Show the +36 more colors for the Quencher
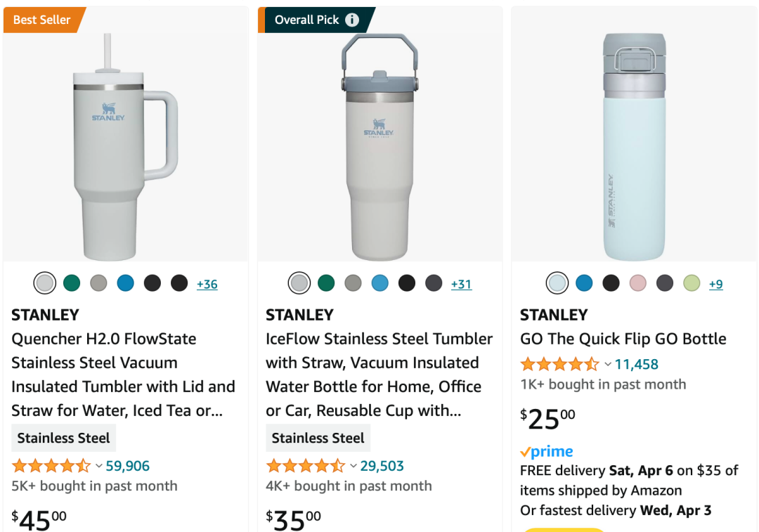 tap(207, 284)
